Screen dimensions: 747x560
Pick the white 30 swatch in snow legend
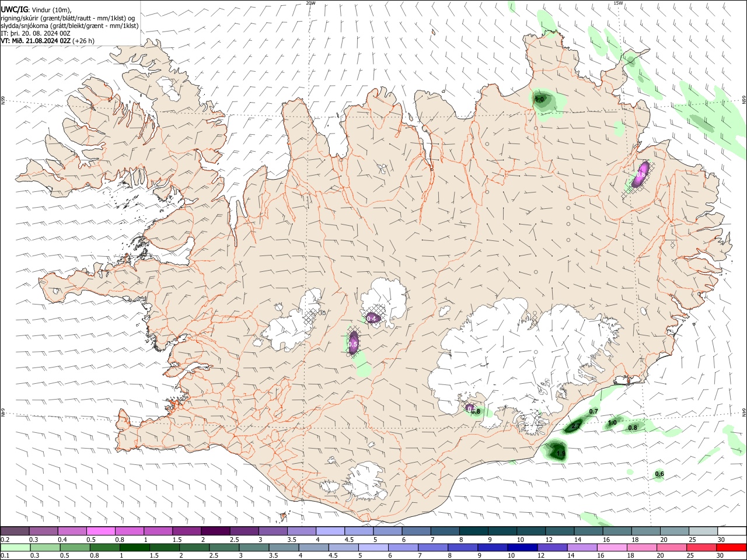[x=732, y=531]
